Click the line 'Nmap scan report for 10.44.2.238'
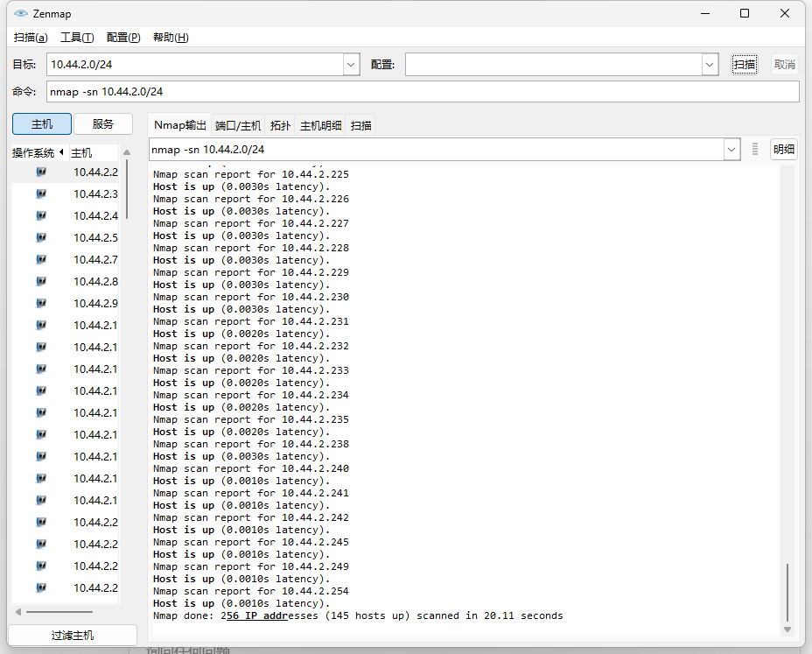Image resolution: width=812 pixels, height=654 pixels. (251, 444)
